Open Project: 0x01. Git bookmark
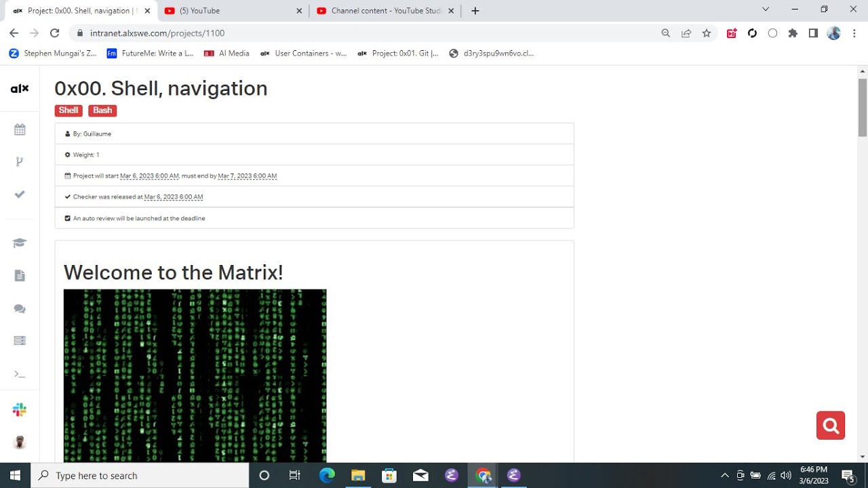This screenshot has width=868, height=488. tap(398, 53)
